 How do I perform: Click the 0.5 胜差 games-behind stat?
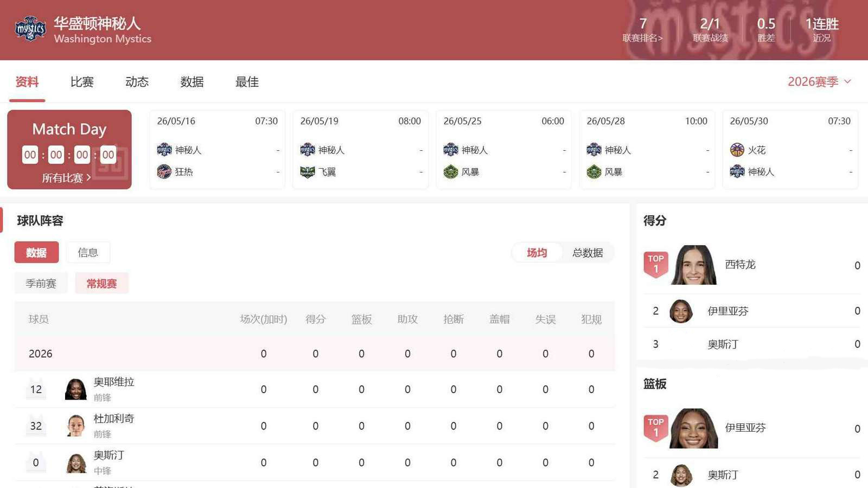coord(766,30)
